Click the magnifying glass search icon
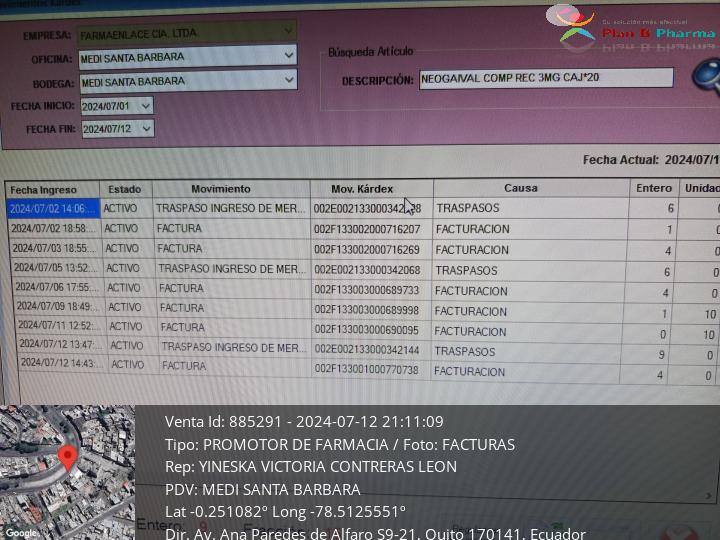Screen dimensions: 720x540 (708, 76)
